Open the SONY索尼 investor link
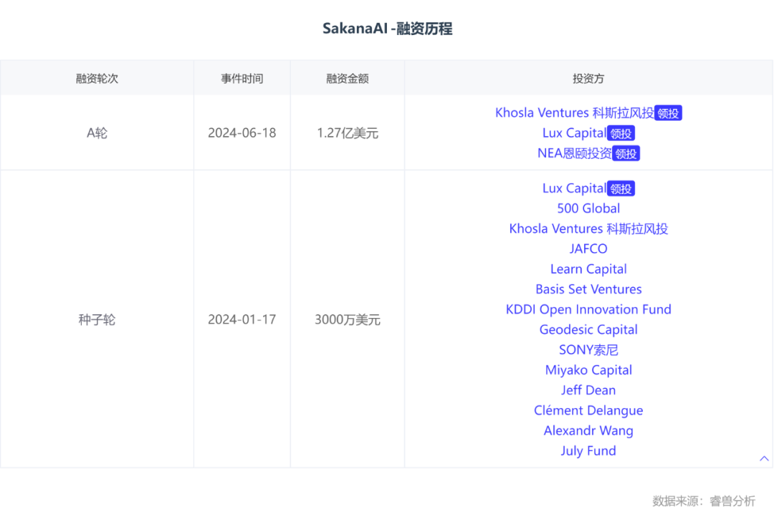This screenshot has width=774, height=532. coord(588,350)
